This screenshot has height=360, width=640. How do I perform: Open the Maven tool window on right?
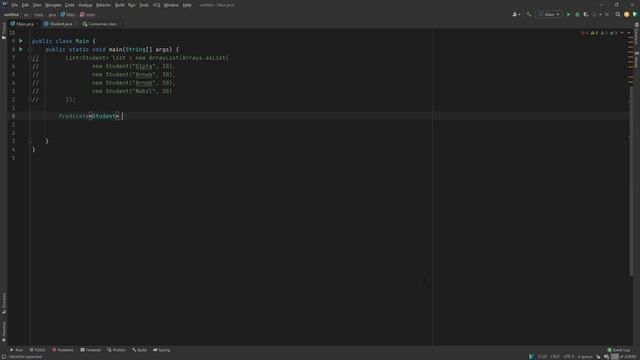636,60
